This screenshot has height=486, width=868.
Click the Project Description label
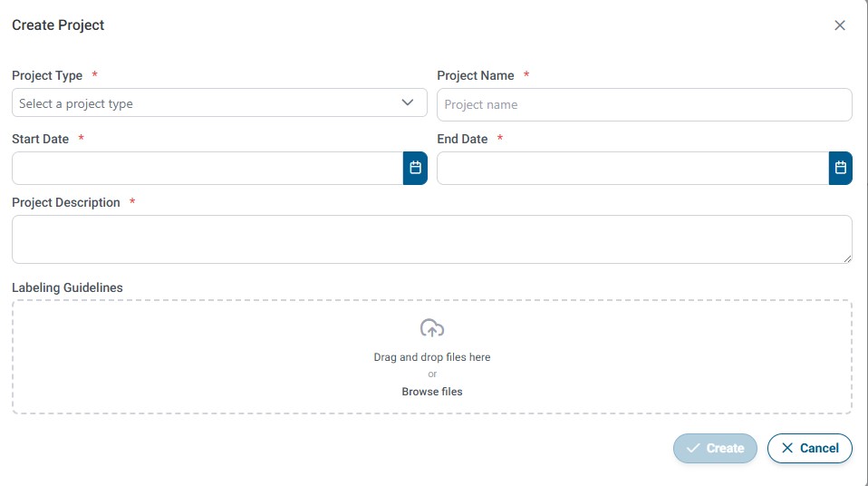(66, 202)
